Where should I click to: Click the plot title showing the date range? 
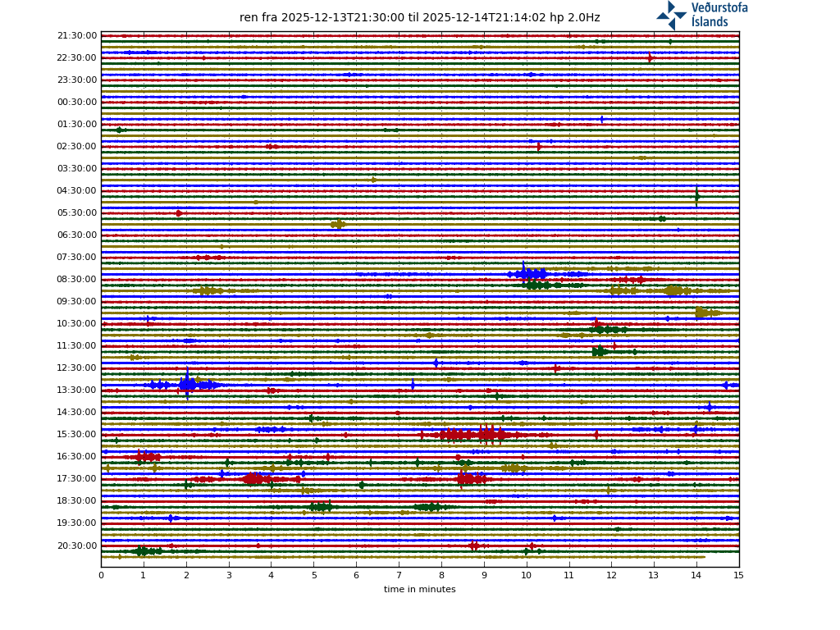click(419, 17)
